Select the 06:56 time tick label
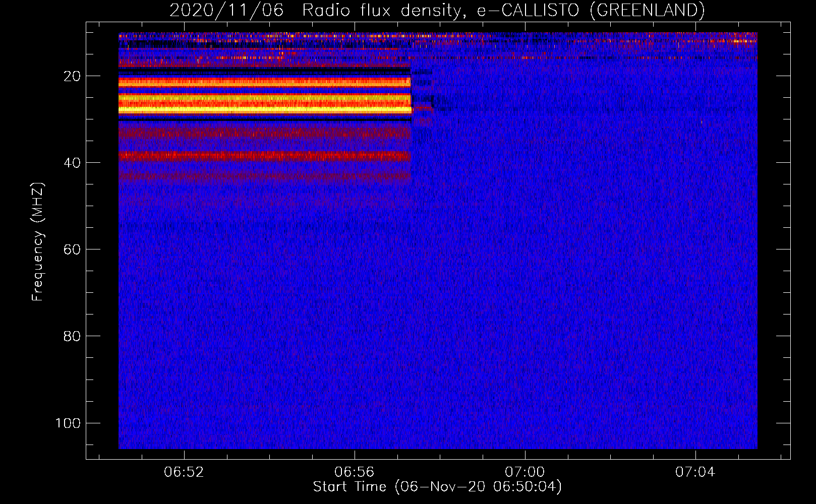Image resolution: width=816 pixels, height=504 pixels. [355, 472]
